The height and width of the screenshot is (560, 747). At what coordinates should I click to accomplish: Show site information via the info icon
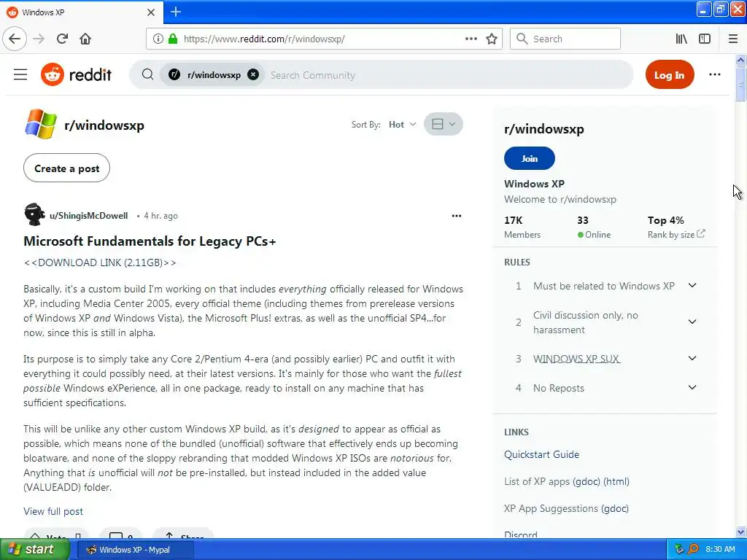point(158,39)
